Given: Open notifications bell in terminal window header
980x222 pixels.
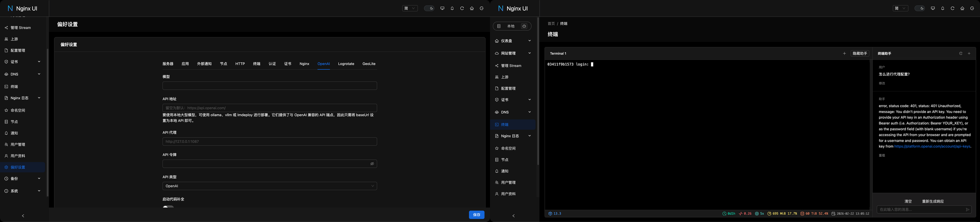Looking at the screenshot, I should [942, 9].
